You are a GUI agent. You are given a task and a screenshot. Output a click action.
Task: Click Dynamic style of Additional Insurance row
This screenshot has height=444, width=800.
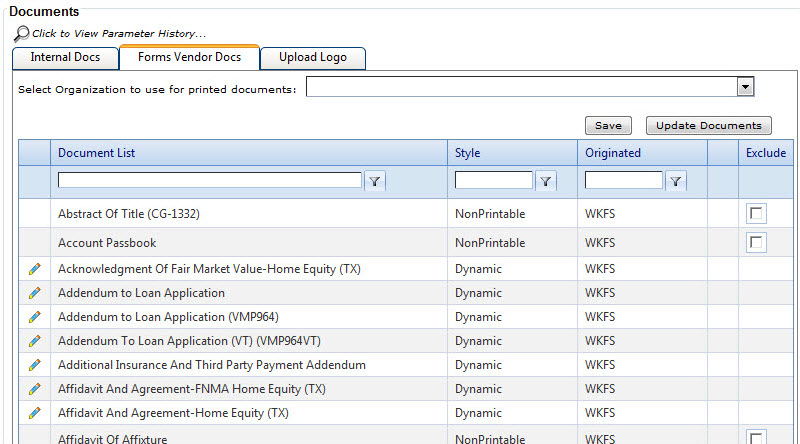click(x=478, y=365)
